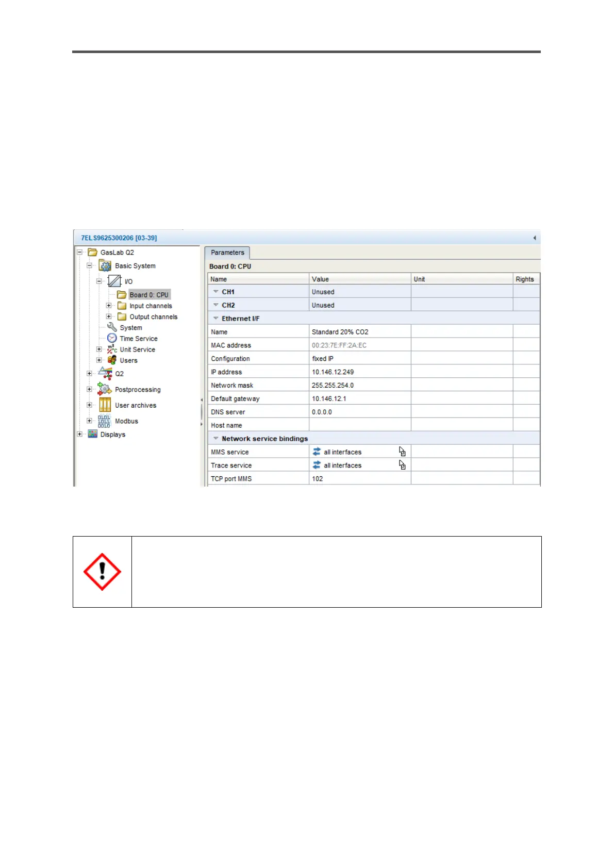Screen dimensions: 614x868
Task: Click the Q2 analyzer icon
Action: coord(105,373)
